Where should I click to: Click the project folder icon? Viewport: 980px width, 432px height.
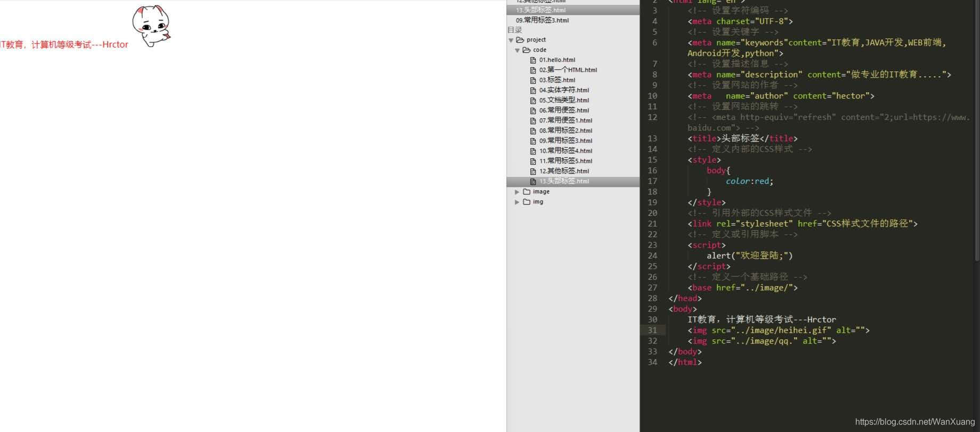[x=520, y=40]
